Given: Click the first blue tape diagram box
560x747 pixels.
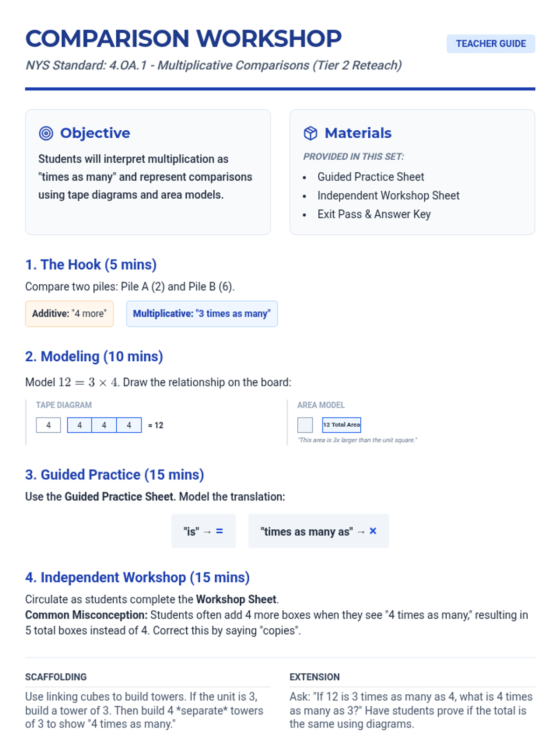Looking at the screenshot, I should 79,425.
